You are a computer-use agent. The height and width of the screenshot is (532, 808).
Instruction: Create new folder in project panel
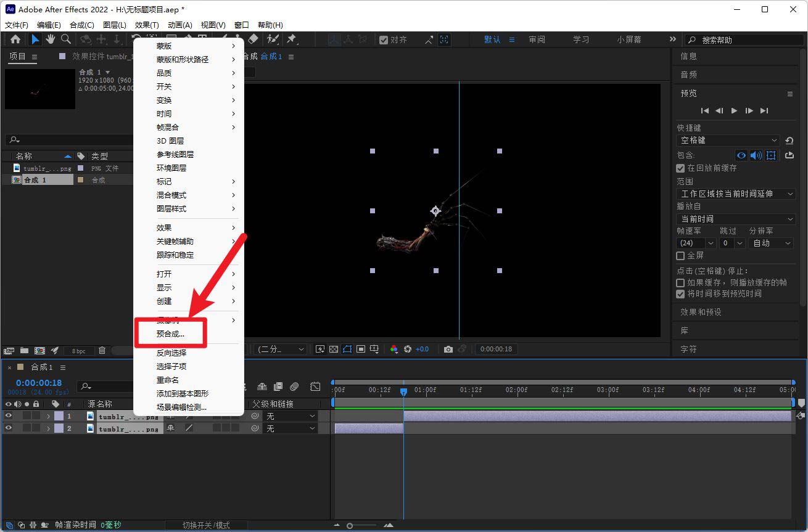(24, 350)
